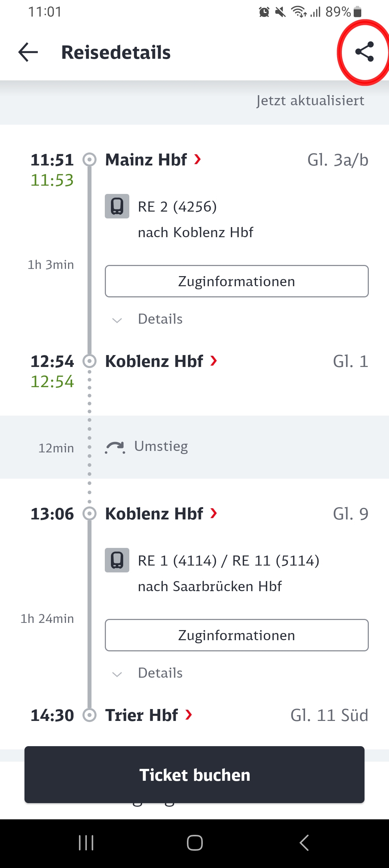Tap the red chevron at Koblenz Hbf 12:54
This screenshot has height=868, width=389.
tap(214, 360)
